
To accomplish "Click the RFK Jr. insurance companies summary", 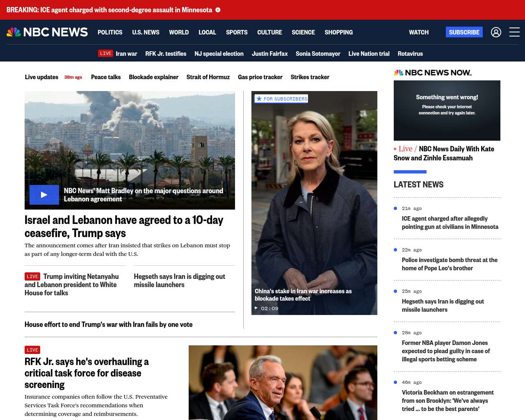I will pos(96,405).
